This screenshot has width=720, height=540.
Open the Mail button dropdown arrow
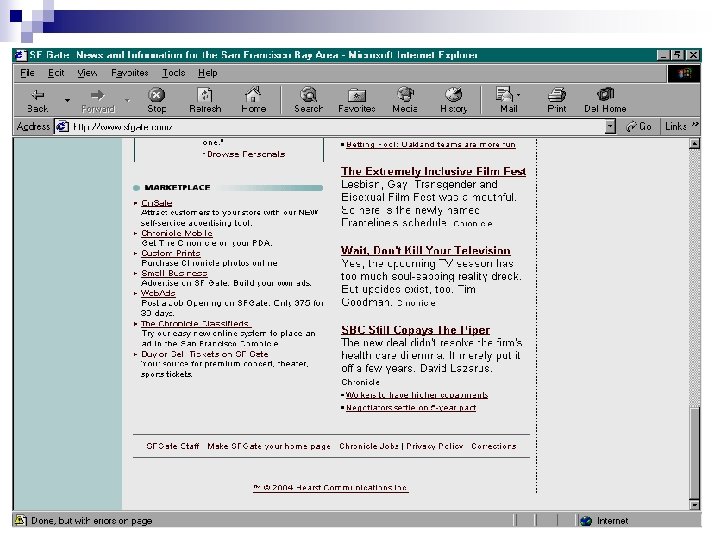pos(518,95)
